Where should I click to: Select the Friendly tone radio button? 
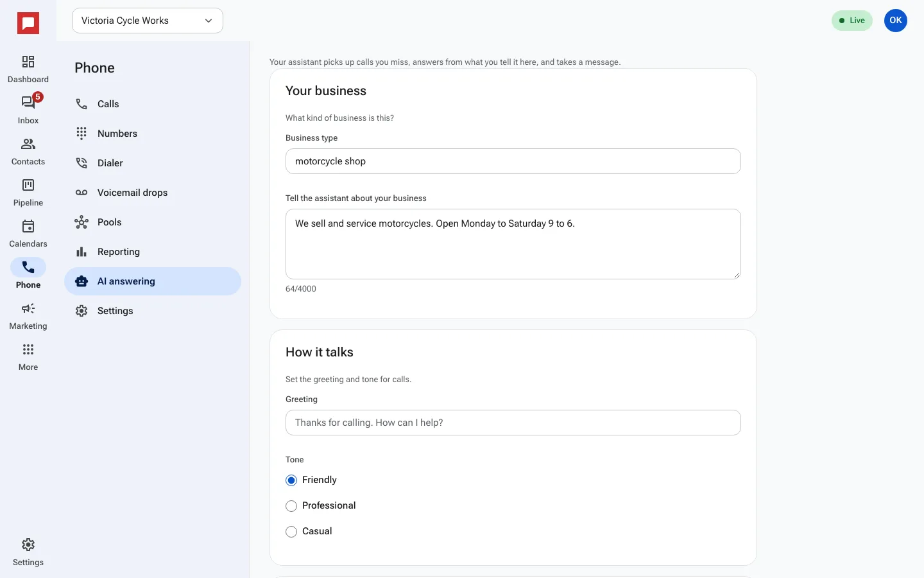click(x=291, y=480)
